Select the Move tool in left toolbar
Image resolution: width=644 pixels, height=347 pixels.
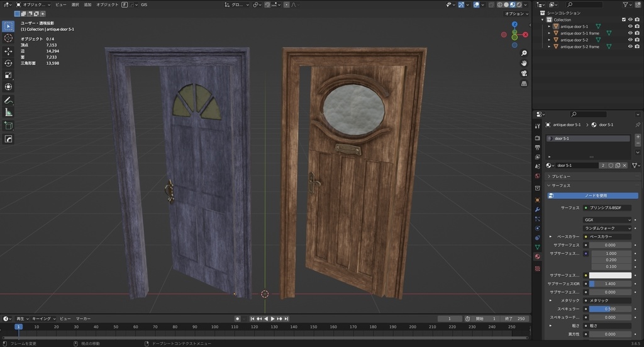point(8,50)
